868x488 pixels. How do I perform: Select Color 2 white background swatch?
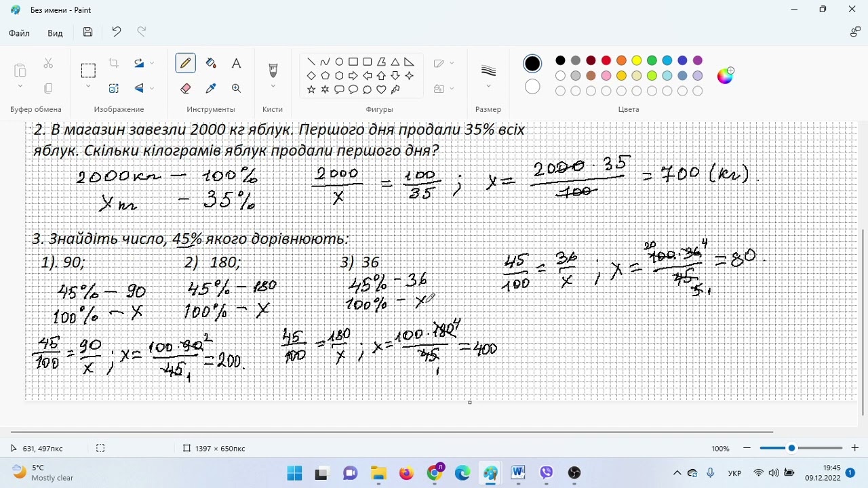click(x=532, y=87)
